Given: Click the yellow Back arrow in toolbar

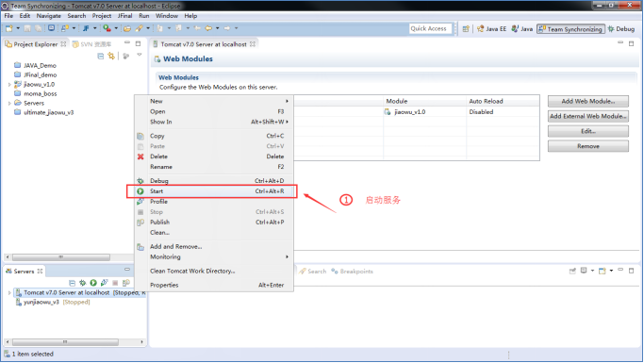Looking at the screenshot, I should tap(208, 28).
